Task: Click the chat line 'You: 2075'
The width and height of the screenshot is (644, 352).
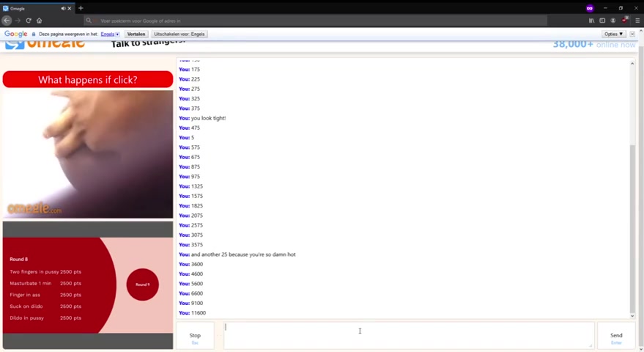Action: coord(191,216)
